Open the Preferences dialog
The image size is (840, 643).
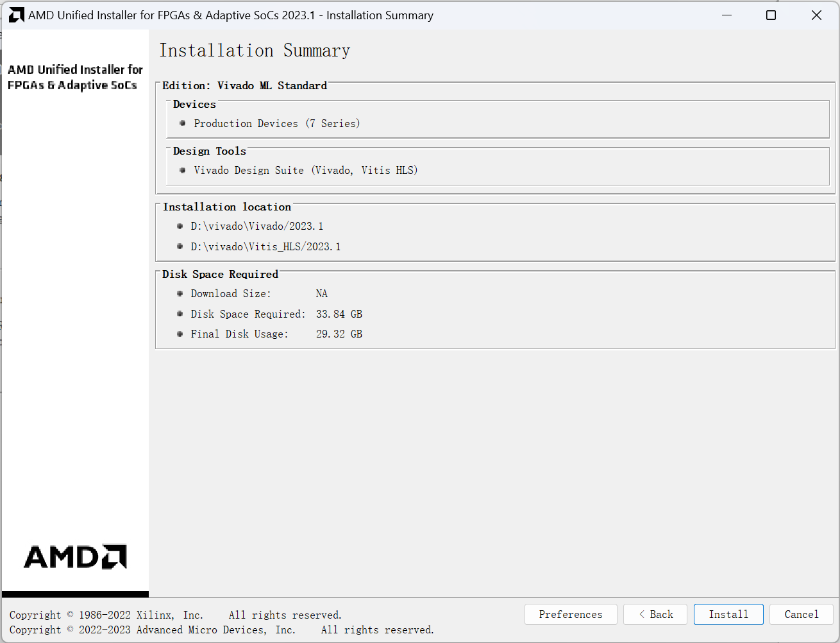click(x=570, y=614)
